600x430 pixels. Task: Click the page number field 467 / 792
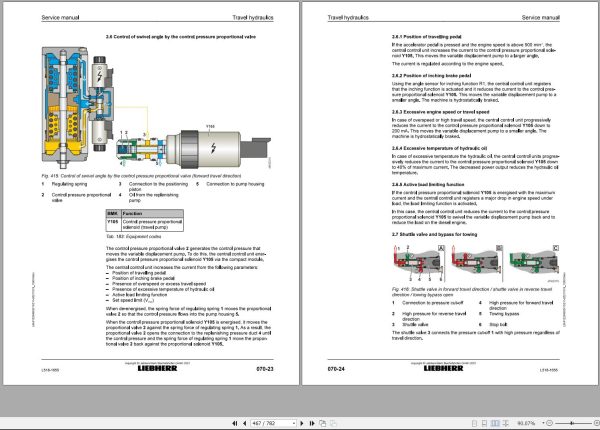click(x=271, y=423)
